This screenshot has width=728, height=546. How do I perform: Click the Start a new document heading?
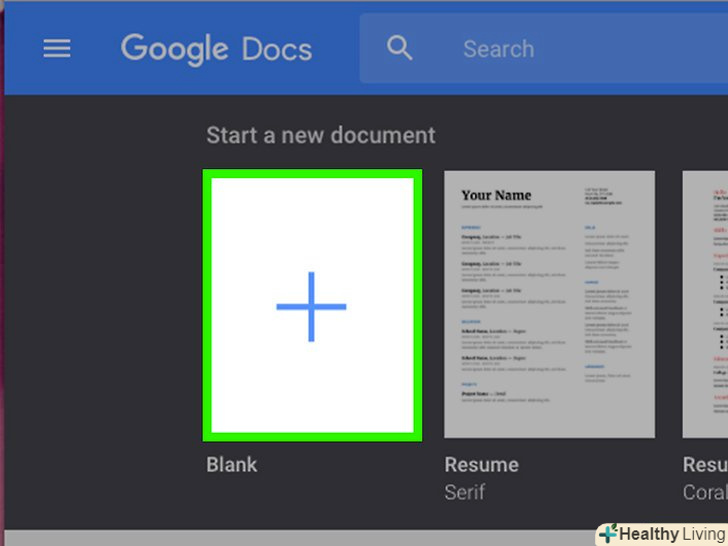pyautogui.click(x=321, y=135)
